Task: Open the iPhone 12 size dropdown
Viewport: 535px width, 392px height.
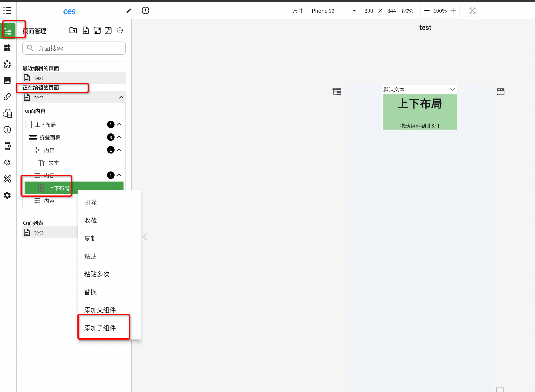Action: (333, 11)
